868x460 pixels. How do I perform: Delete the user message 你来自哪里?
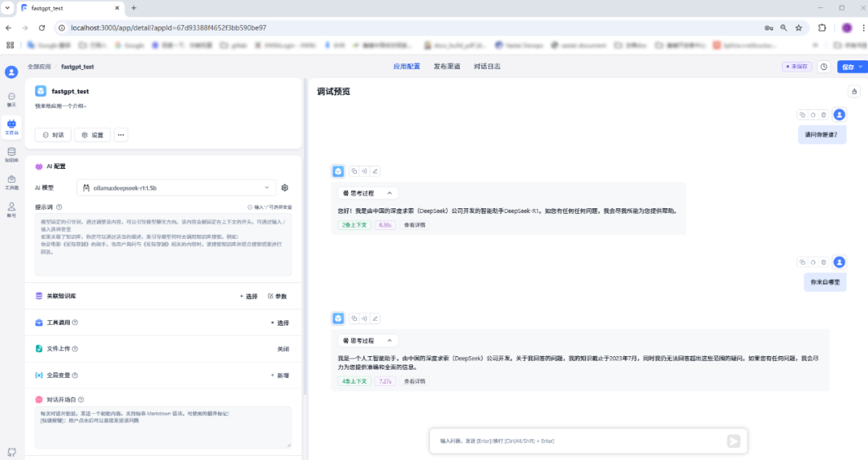click(824, 262)
